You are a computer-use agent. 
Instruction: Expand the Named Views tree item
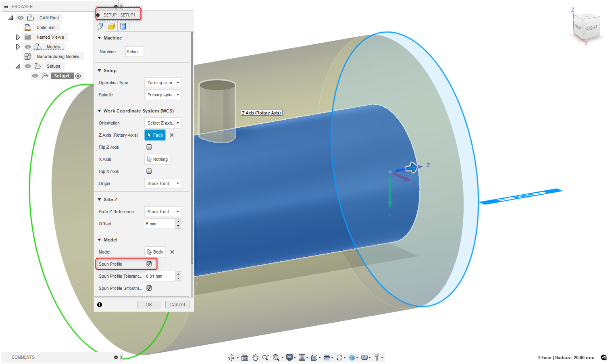point(18,37)
